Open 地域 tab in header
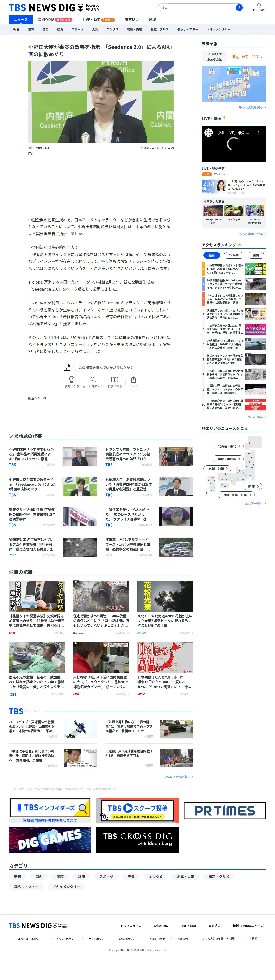This screenshot has height=980, width=275. pyautogui.click(x=152, y=20)
